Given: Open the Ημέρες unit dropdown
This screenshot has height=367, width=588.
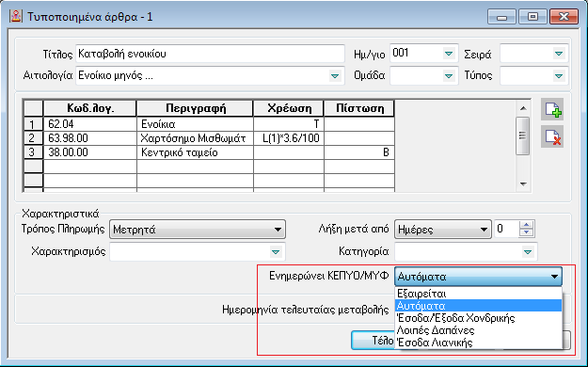Looking at the screenshot, I should click(x=442, y=230).
